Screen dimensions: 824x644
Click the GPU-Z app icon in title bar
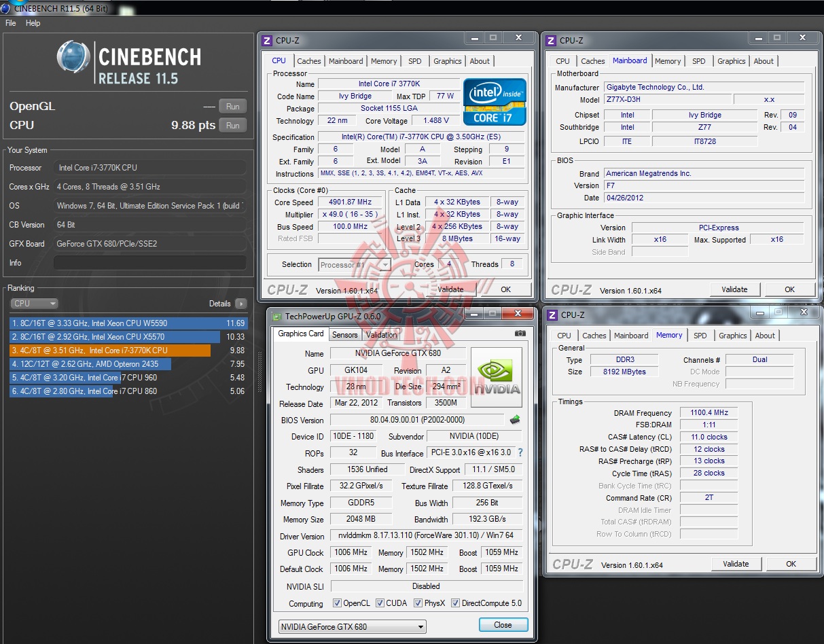276,316
